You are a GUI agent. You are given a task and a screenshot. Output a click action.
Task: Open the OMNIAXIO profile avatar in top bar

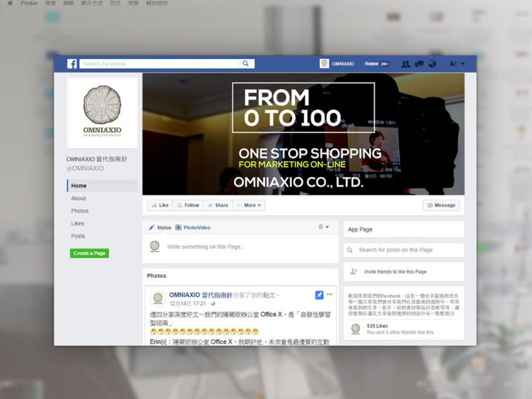click(325, 63)
